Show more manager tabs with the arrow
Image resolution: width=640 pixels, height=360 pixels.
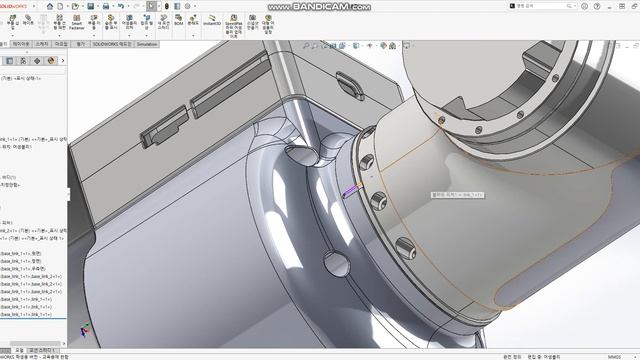coord(63,61)
